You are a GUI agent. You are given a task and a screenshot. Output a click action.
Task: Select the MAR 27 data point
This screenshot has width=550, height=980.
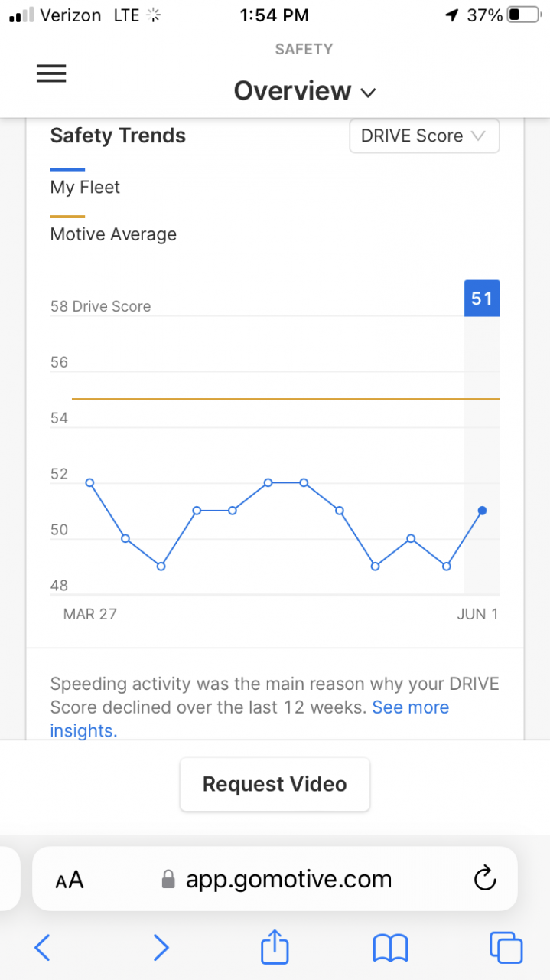89,483
